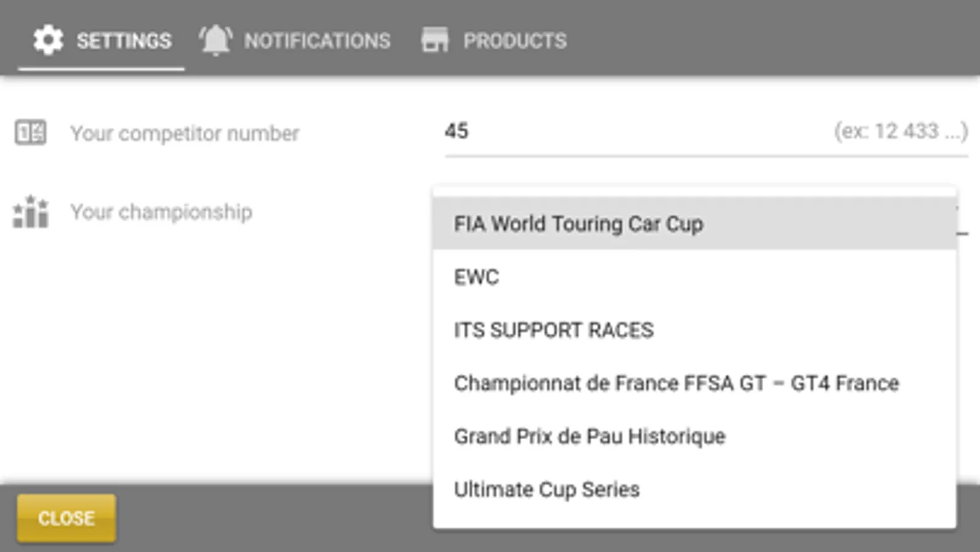This screenshot has width=980, height=552.
Task: Choose Grand Prix de Pau Historique
Action: tap(590, 436)
